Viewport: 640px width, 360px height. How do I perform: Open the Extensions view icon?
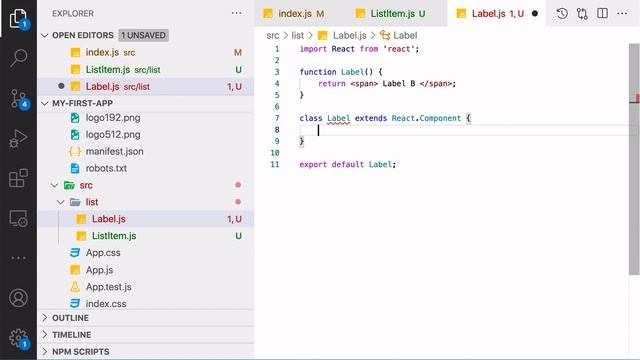(x=18, y=178)
